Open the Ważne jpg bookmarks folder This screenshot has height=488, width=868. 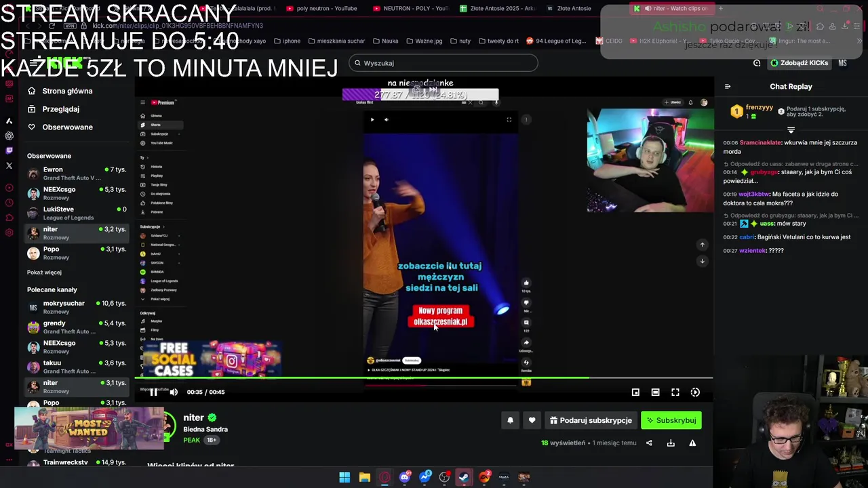(x=423, y=41)
